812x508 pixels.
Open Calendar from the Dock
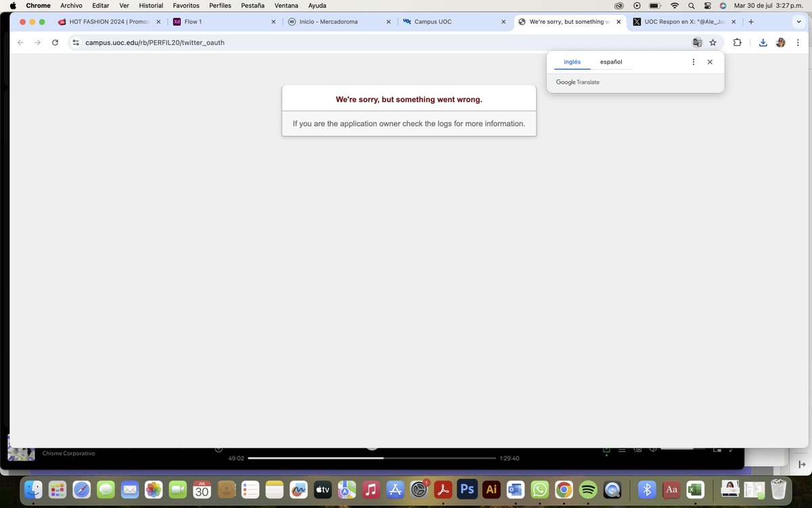(202, 489)
